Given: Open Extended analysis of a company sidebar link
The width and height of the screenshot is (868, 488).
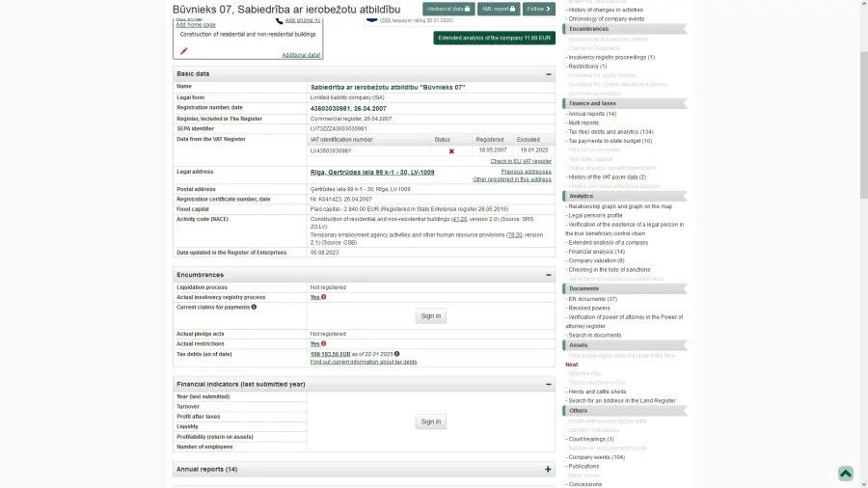Looking at the screenshot, I should [608, 243].
